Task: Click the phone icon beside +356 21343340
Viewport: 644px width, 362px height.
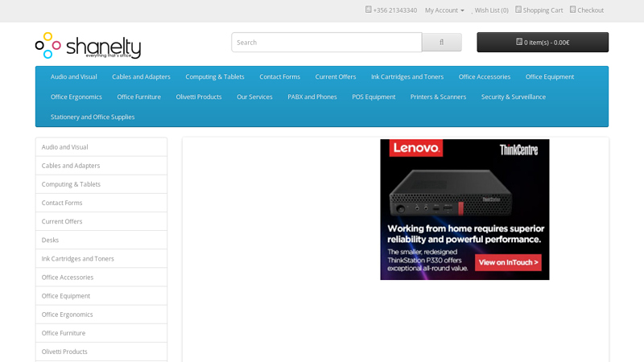Action: [369, 10]
